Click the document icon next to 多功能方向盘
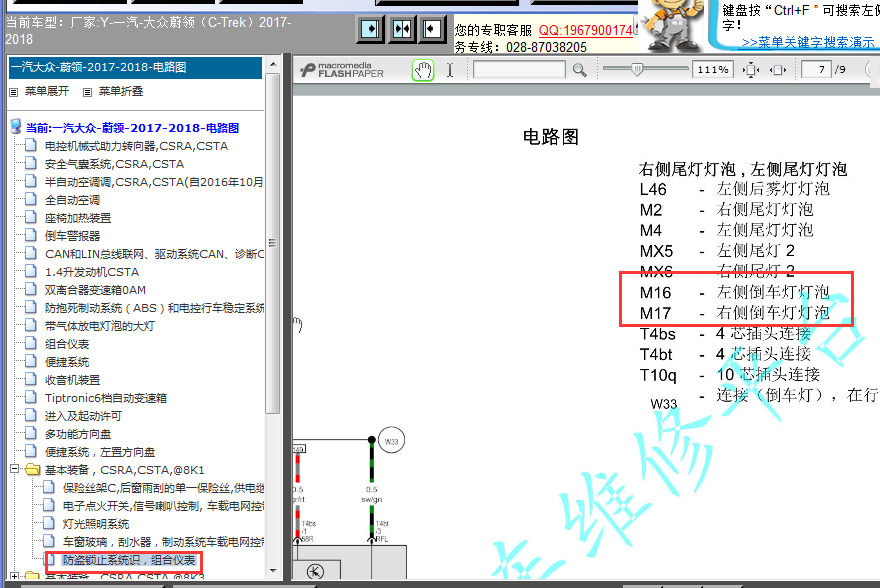880x588 pixels. tap(31, 433)
